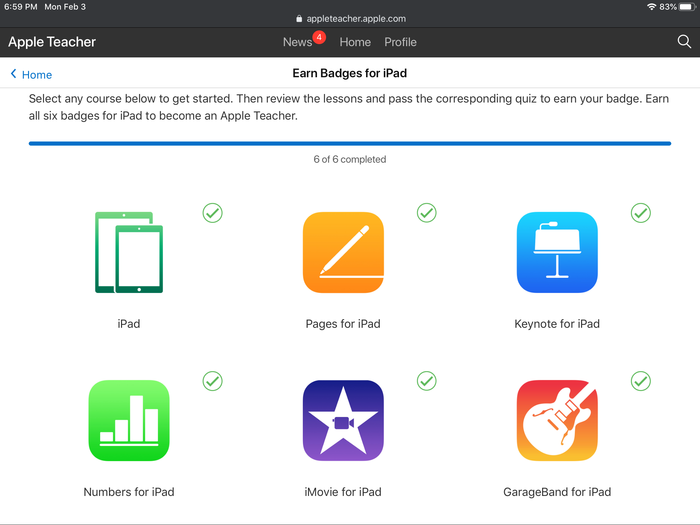Click the back chevron next to Home
The width and height of the screenshot is (700, 525).
coord(14,74)
